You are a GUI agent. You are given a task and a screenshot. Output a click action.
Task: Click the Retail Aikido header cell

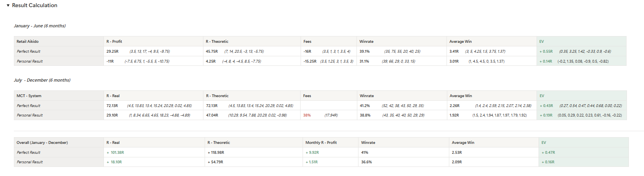59,41
